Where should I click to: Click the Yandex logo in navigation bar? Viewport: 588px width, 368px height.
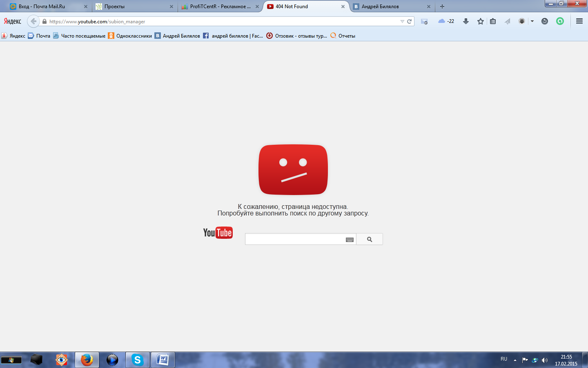point(12,21)
